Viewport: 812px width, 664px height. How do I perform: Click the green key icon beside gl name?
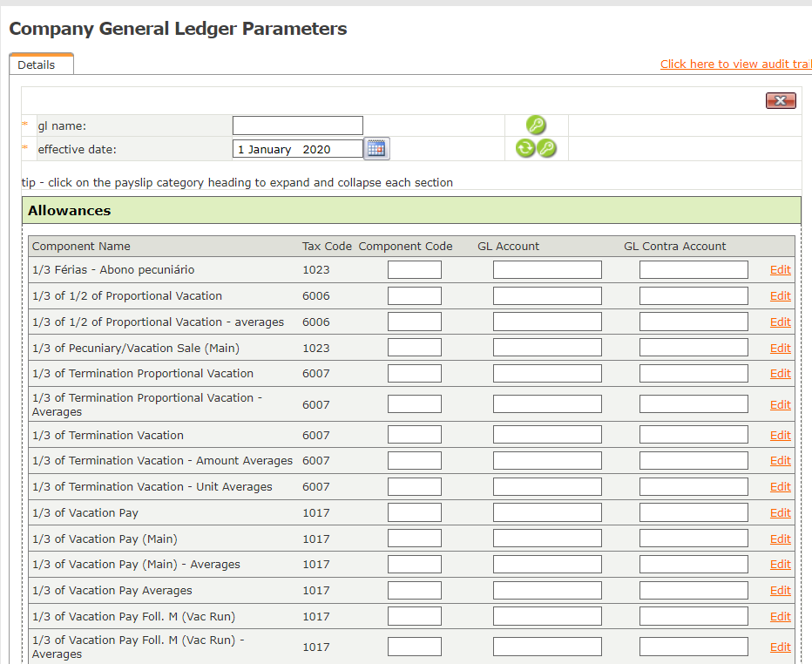(537, 125)
